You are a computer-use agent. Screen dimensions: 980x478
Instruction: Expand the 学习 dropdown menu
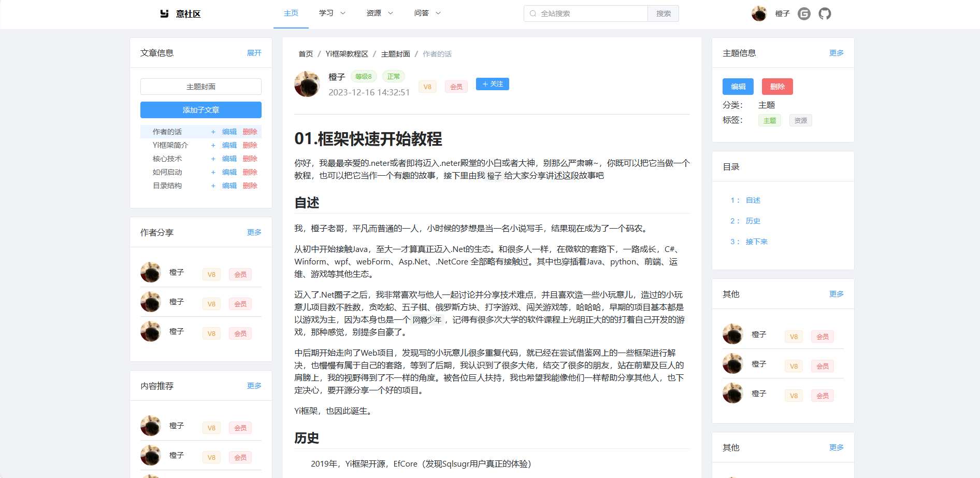click(332, 13)
